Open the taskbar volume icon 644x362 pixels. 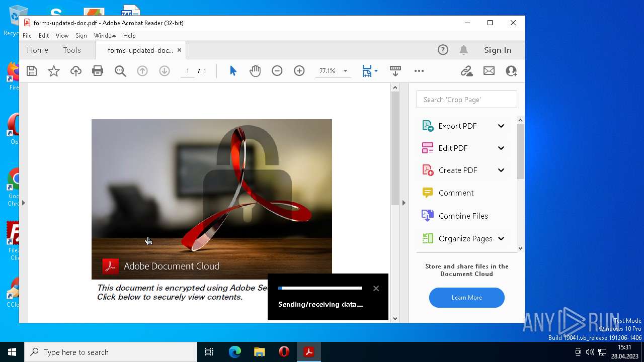pyautogui.click(x=590, y=352)
